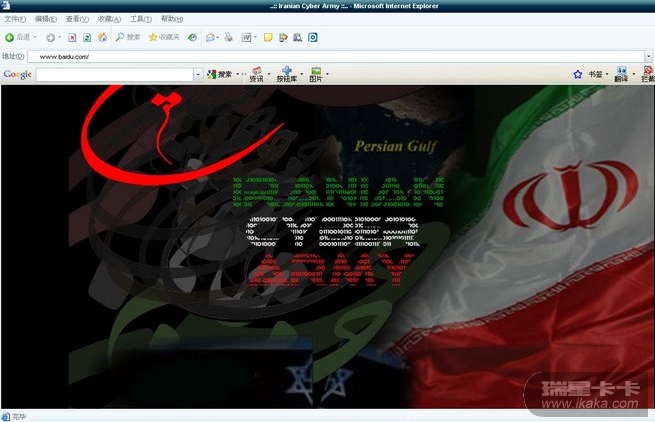Image resolution: width=655 pixels, height=422 pixels.
Task: Click the Mail envelope toolbar icon
Action: point(210,38)
